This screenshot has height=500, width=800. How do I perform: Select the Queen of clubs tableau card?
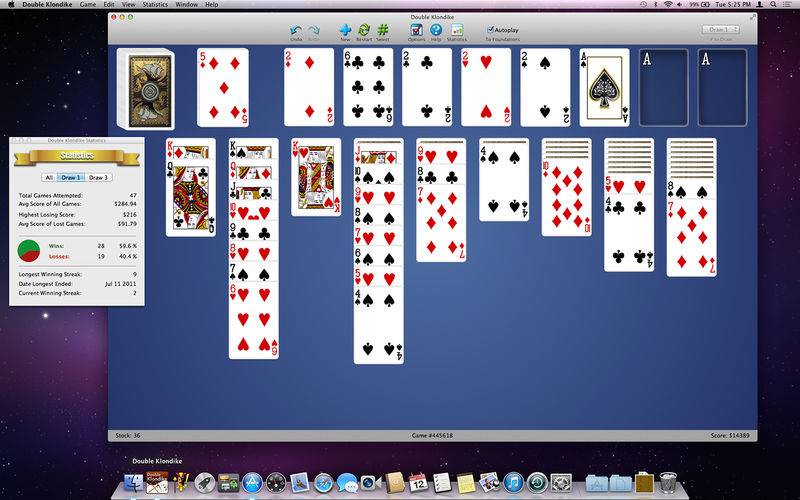coord(191,198)
